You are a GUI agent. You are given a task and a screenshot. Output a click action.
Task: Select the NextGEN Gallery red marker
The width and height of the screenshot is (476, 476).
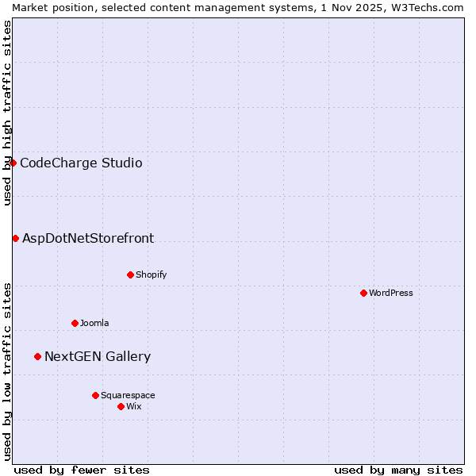click(x=37, y=356)
